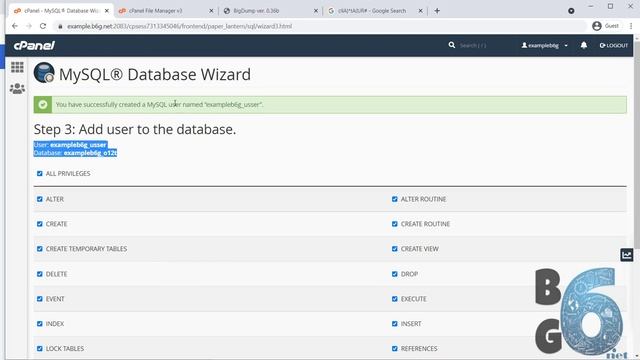The width and height of the screenshot is (640, 360).
Task: Toggle the EVENT privilege checkbox
Action: pos(40,299)
